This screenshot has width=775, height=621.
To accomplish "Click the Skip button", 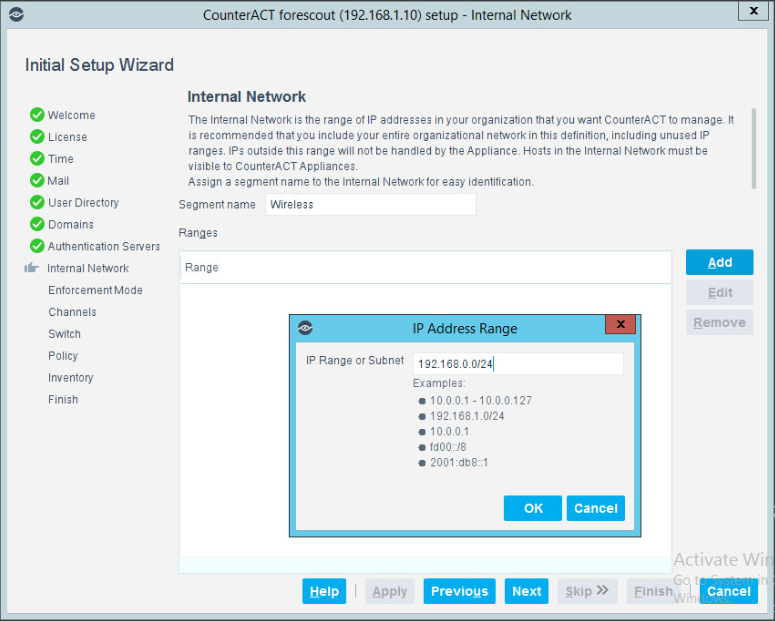I will [587, 591].
